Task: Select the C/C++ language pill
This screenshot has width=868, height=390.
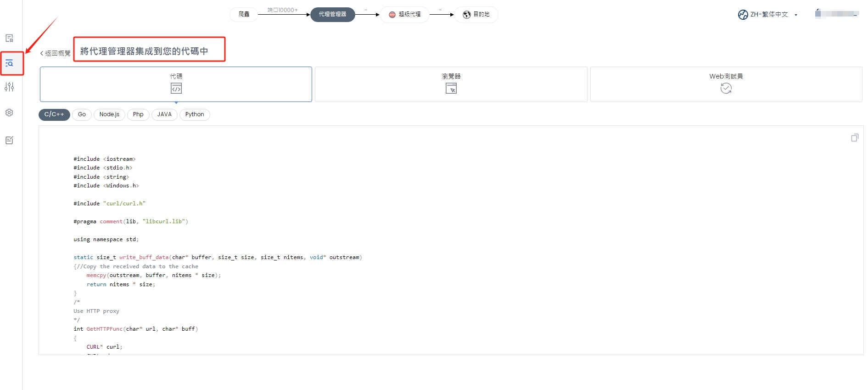Action: (54, 114)
